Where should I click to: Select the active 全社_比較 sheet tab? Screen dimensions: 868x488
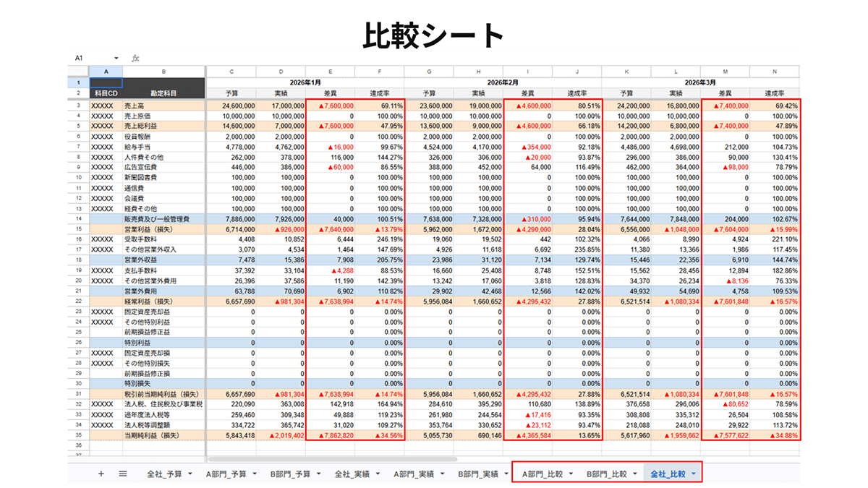(x=668, y=474)
